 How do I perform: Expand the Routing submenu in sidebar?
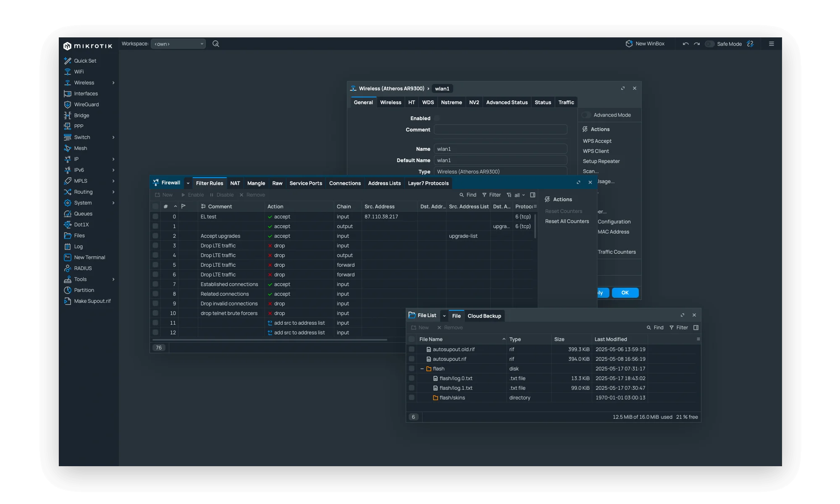[113, 192]
